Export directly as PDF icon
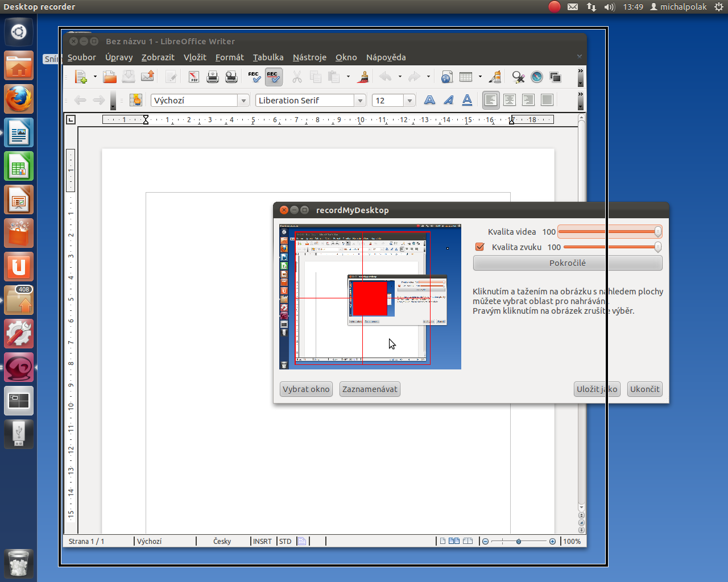The image size is (728, 582). pos(194,77)
